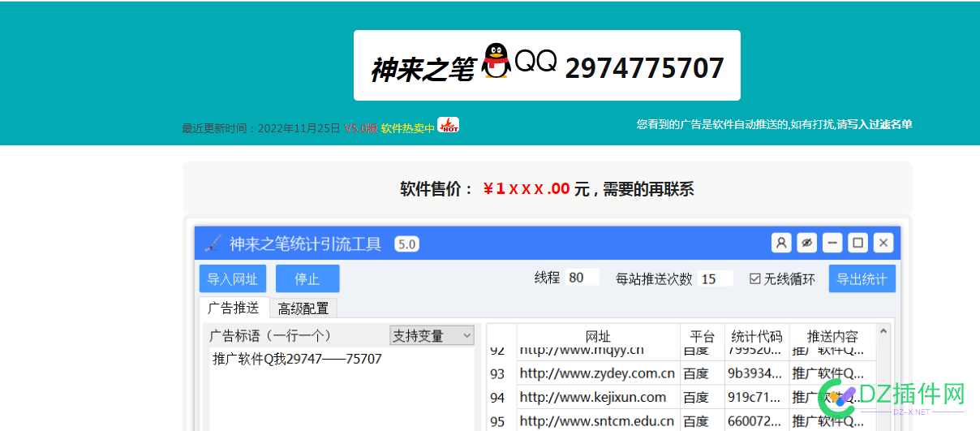Click the 请写入过滤名单 notice text
980x431 pixels.
coord(875,124)
